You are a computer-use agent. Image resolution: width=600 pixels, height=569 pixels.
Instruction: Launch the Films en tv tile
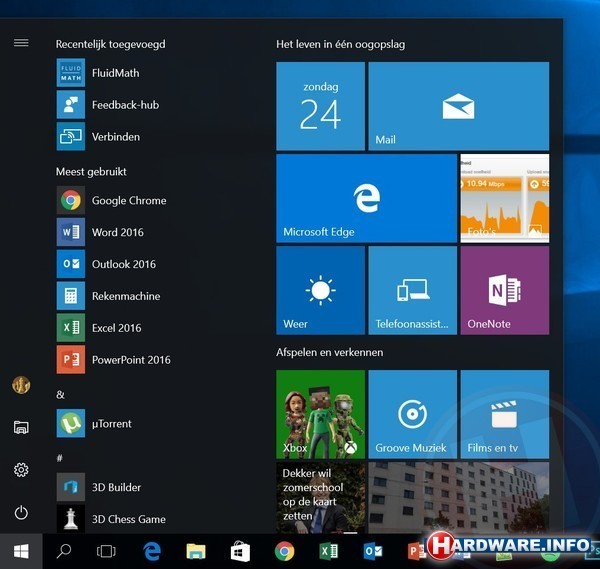tap(505, 414)
